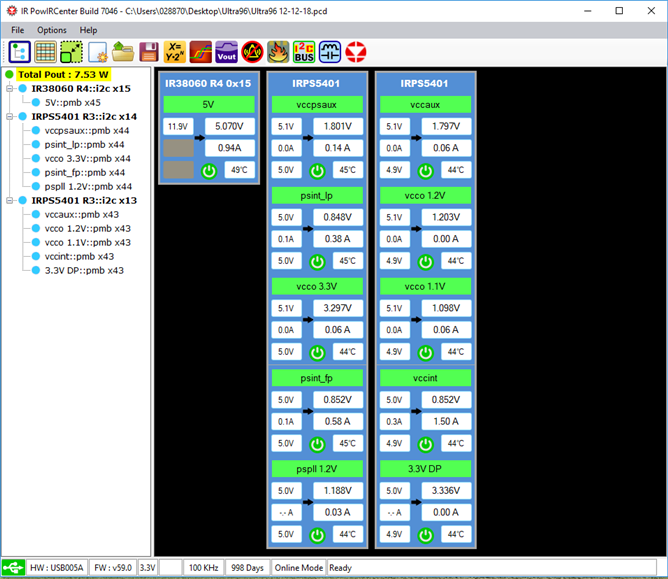The image size is (668, 579).
Task: Toggle power button for vccaux rail
Action: [425, 171]
